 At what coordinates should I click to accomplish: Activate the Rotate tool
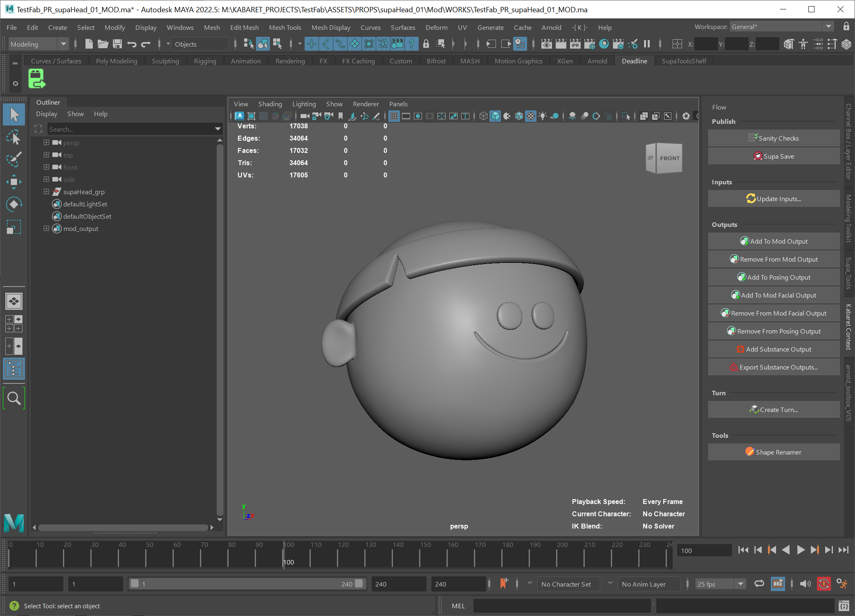tap(14, 204)
